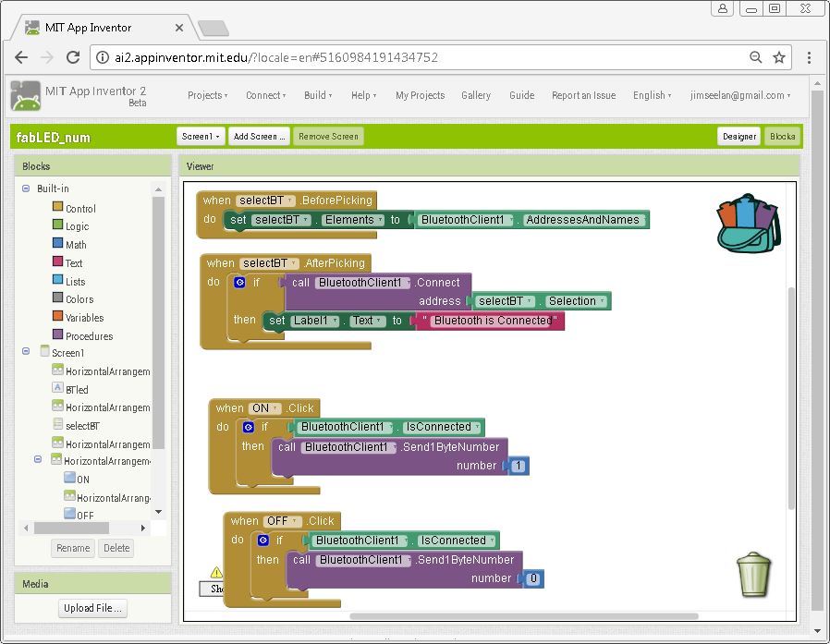Click the Remove Screen button
Image resolution: width=830 pixels, height=644 pixels.
[x=328, y=137]
